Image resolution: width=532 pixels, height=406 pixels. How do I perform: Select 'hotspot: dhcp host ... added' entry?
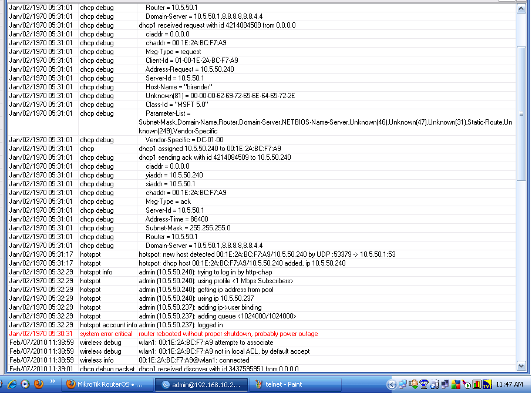pyautogui.click(x=261, y=263)
